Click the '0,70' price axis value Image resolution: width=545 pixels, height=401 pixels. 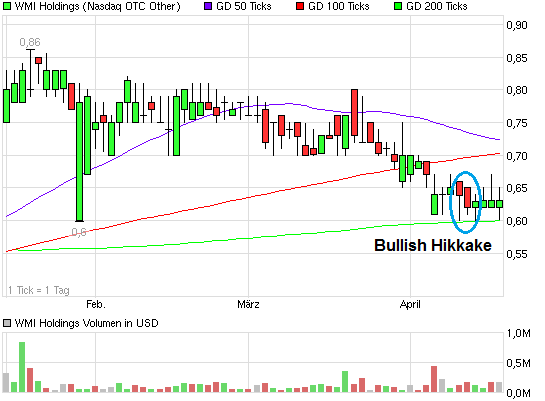point(517,156)
